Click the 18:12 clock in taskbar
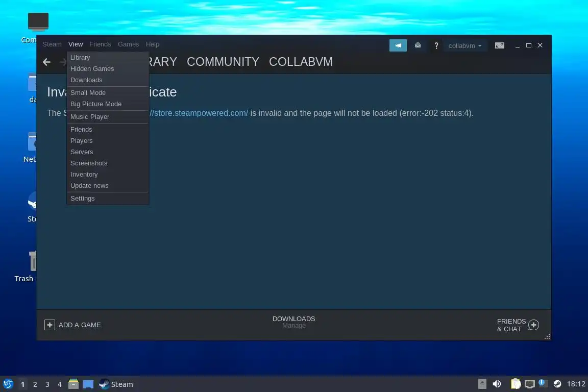Viewport: 588px width, 392px height. point(576,384)
